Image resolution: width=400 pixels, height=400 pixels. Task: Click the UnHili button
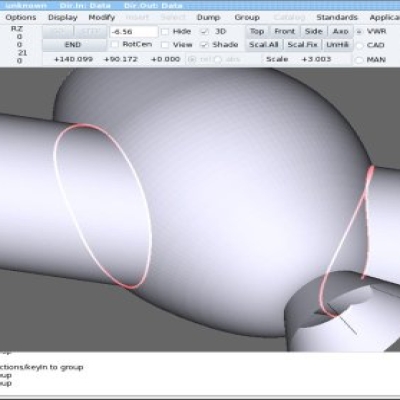(337, 45)
